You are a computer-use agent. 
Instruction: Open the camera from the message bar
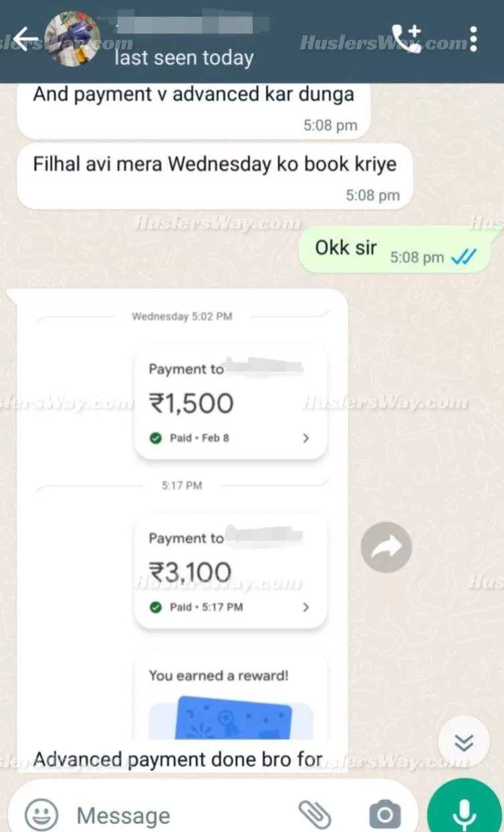click(x=384, y=815)
